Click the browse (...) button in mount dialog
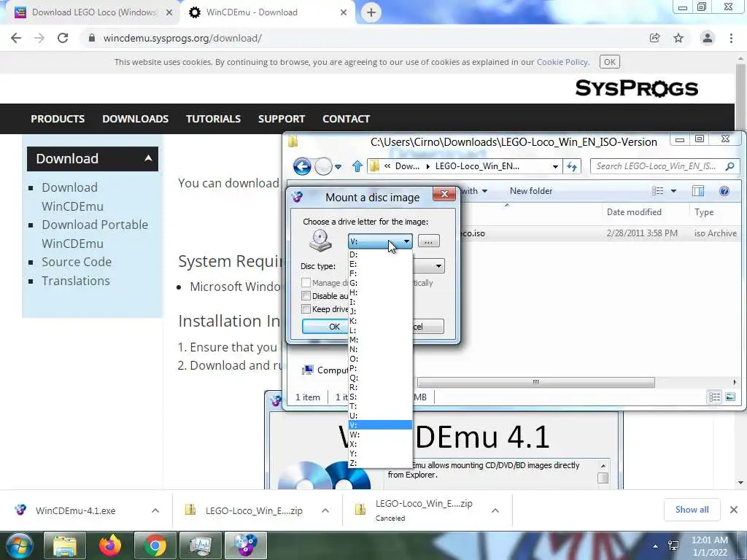The image size is (747, 560). (x=428, y=241)
